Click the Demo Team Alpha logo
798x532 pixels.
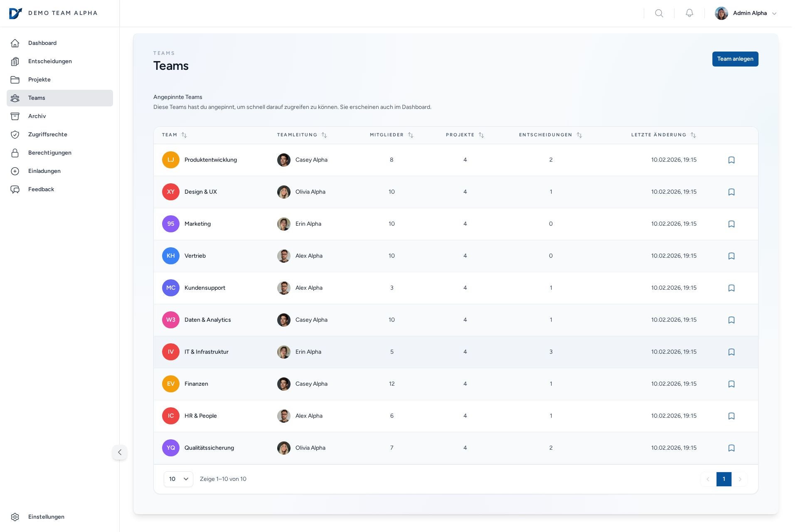(x=15, y=13)
